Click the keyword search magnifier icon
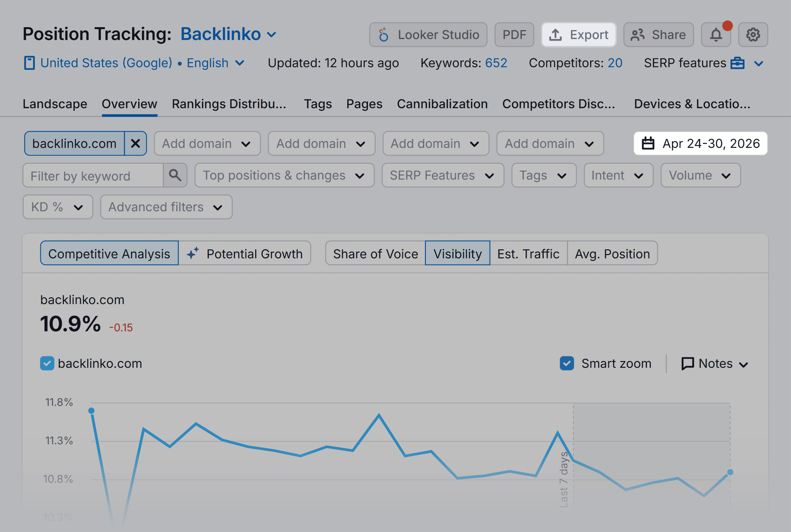The height and width of the screenshot is (532, 791). (x=175, y=175)
